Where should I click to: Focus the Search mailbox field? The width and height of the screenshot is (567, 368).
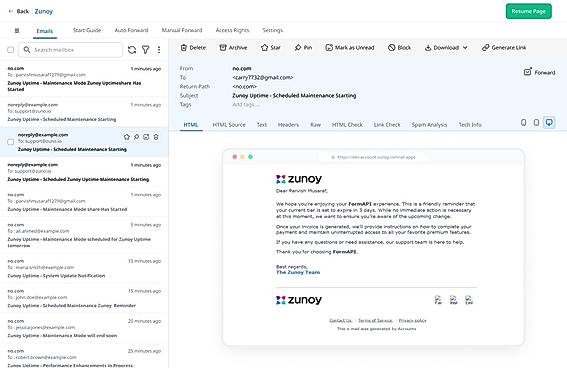71,50
